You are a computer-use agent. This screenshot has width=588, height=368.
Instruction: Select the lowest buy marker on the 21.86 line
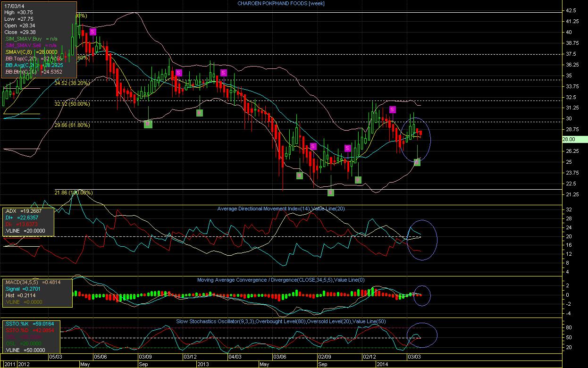(x=331, y=192)
